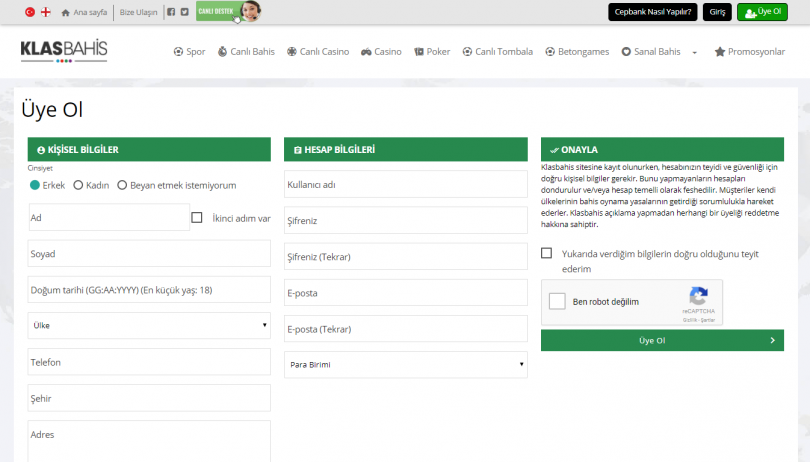810x462 pixels.
Task: Click the Telefon field
Action: (149, 362)
